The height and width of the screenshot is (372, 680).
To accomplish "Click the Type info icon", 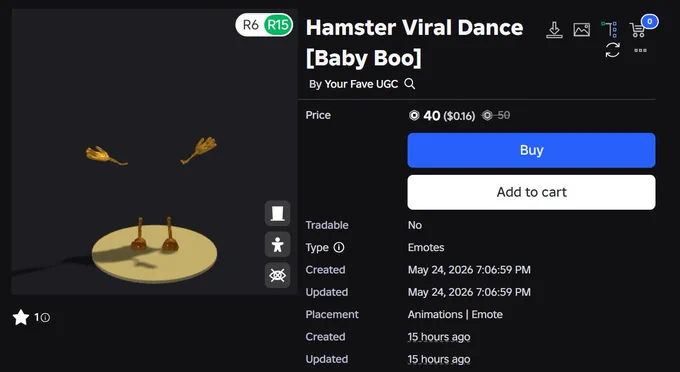I will point(339,248).
